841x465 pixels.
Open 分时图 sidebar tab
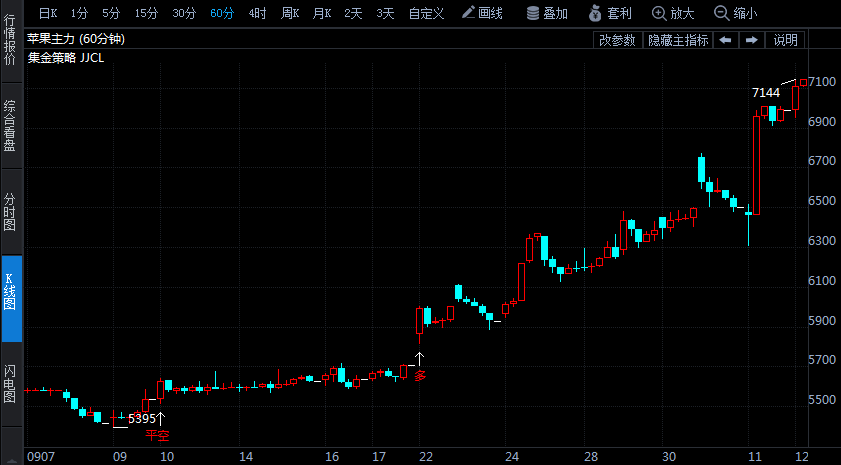[10, 212]
